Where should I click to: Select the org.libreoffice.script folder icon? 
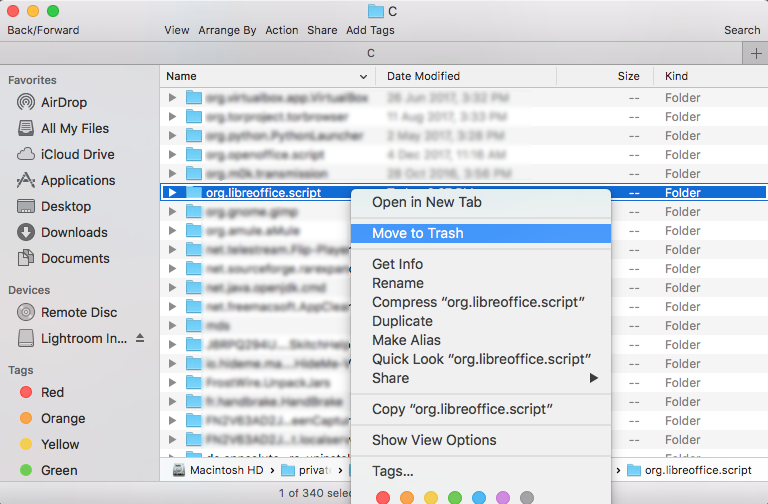(x=194, y=192)
